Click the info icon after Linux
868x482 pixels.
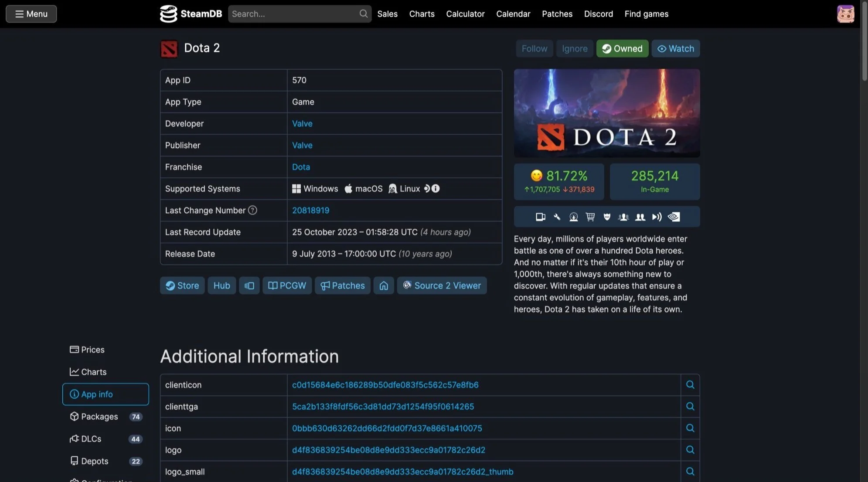pyautogui.click(x=436, y=189)
